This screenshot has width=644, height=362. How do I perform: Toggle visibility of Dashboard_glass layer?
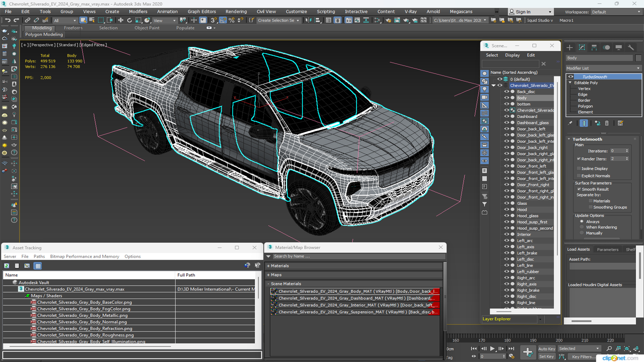(506, 122)
